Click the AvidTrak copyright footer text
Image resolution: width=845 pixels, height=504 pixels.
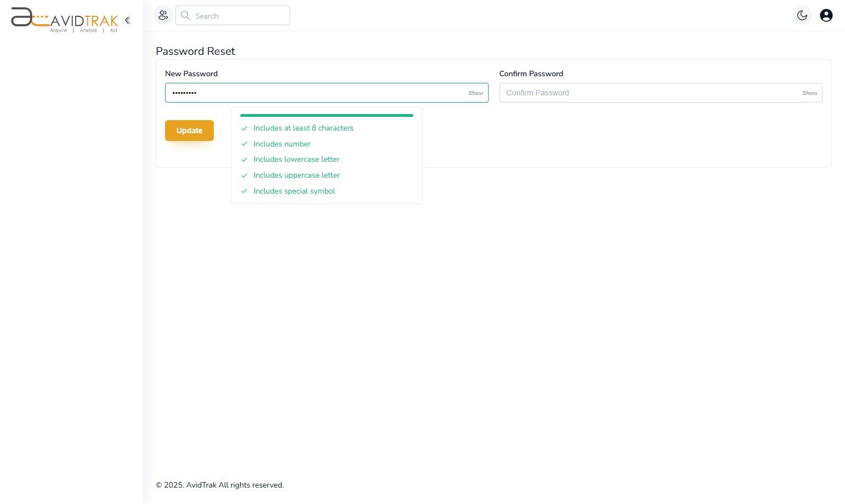tap(220, 485)
